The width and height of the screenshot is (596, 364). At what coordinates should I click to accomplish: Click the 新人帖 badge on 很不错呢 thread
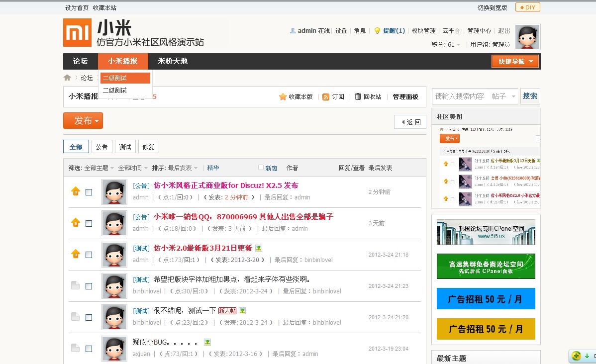(x=227, y=311)
